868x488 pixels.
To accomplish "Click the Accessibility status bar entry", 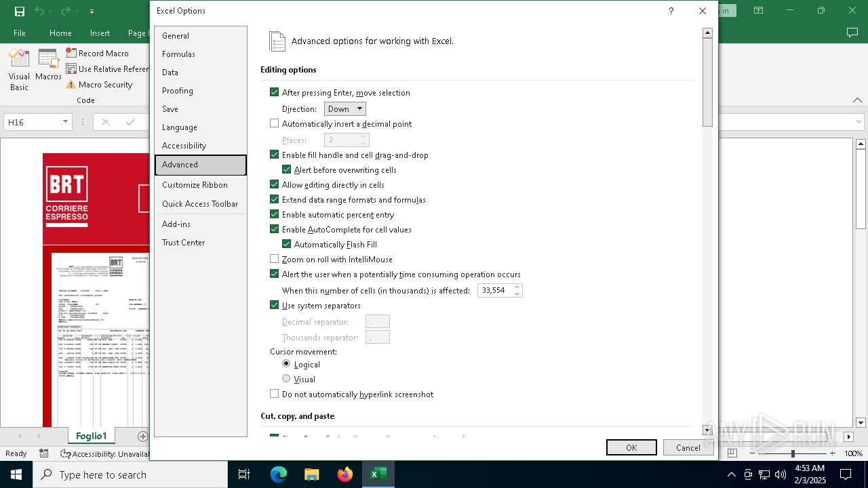I will [x=104, y=453].
